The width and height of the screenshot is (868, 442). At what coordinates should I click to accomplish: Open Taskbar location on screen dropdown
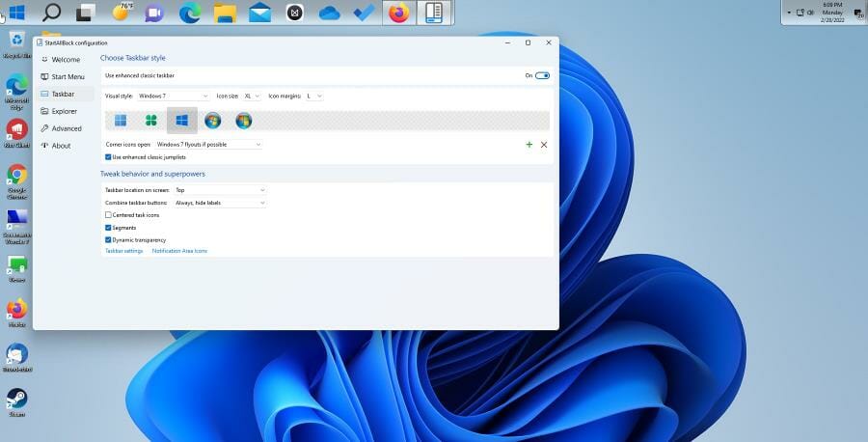click(x=220, y=190)
